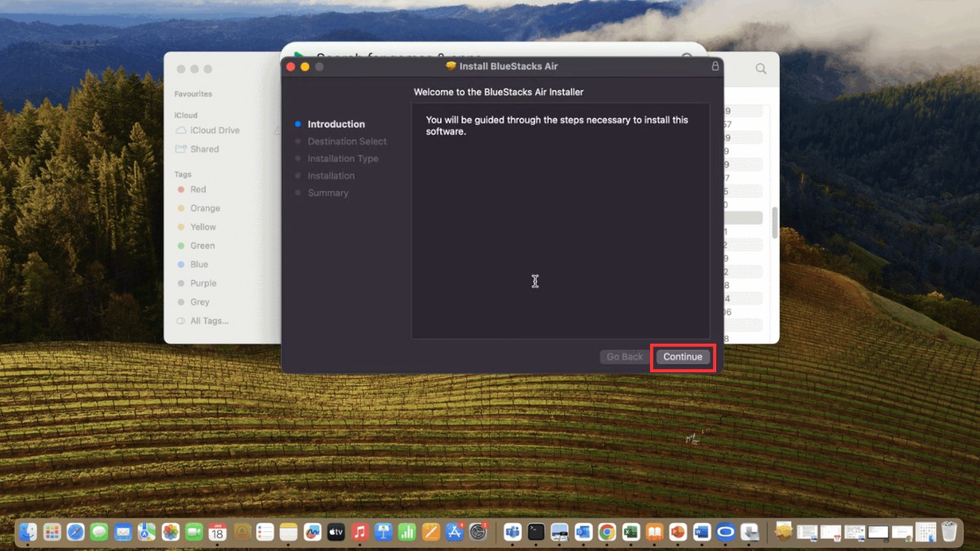The height and width of the screenshot is (551, 980).
Task: Open All Tags… in Finder sidebar
Action: click(x=203, y=321)
